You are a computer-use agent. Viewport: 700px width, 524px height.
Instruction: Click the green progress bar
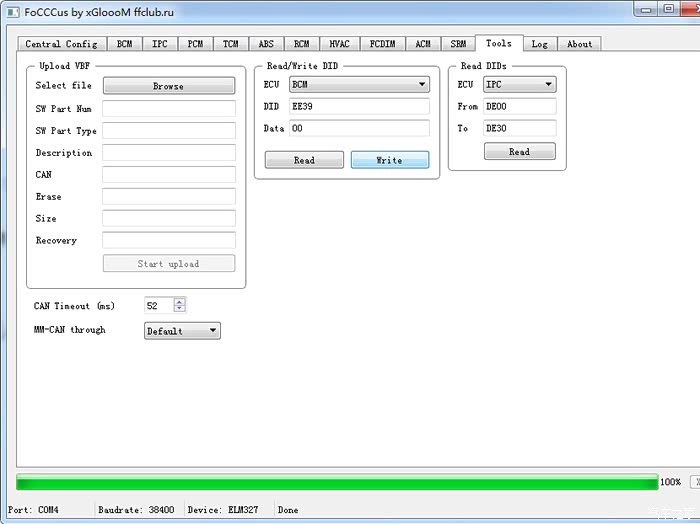(337, 482)
